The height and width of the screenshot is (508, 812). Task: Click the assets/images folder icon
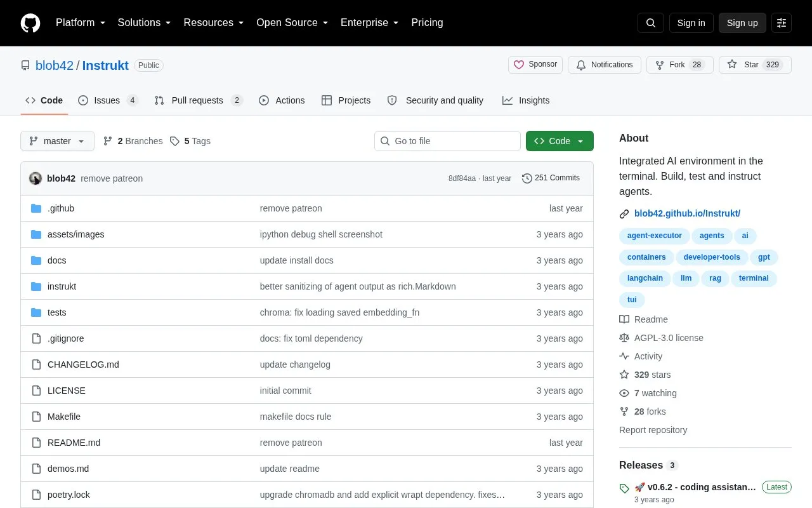click(x=36, y=234)
